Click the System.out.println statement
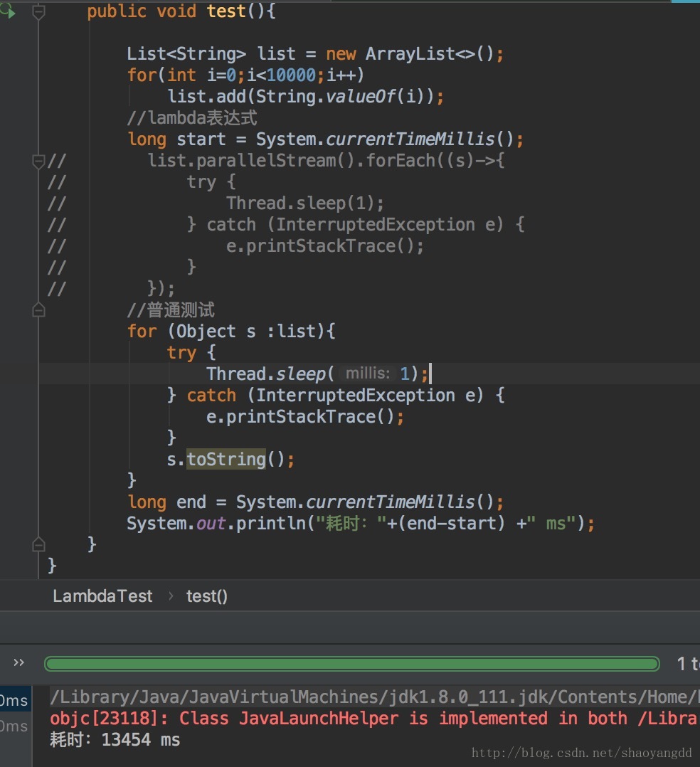This screenshot has width=700, height=767. coord(361,524)
